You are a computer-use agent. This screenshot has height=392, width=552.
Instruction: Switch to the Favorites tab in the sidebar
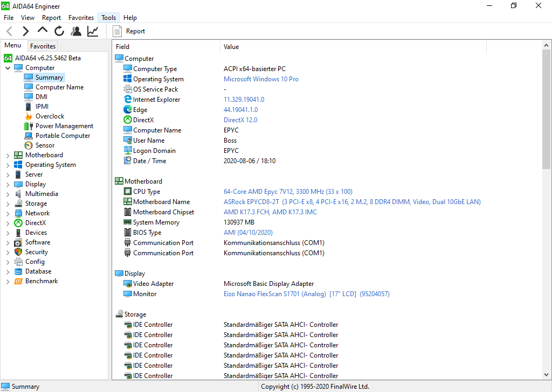(43, 46)
